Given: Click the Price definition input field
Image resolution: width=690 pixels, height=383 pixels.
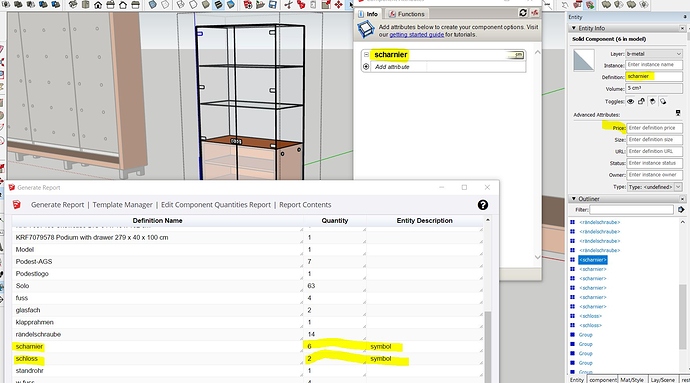Looking at the screenshot, I should click(x=654, y=128).
